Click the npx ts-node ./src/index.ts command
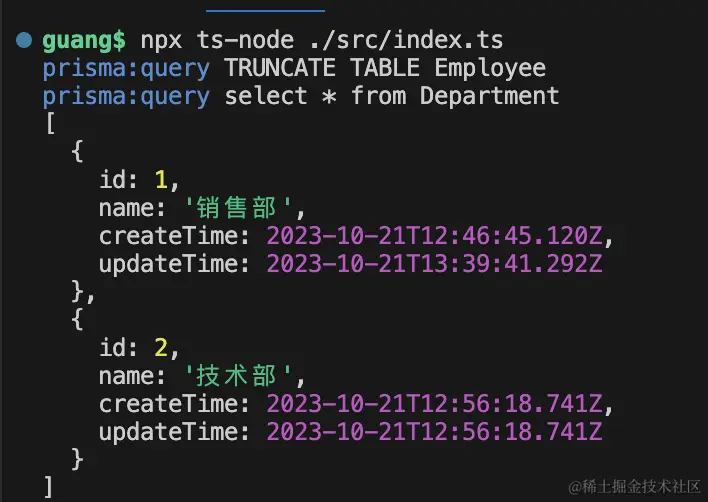Screen dimensions: 708x502 point(322,41)
